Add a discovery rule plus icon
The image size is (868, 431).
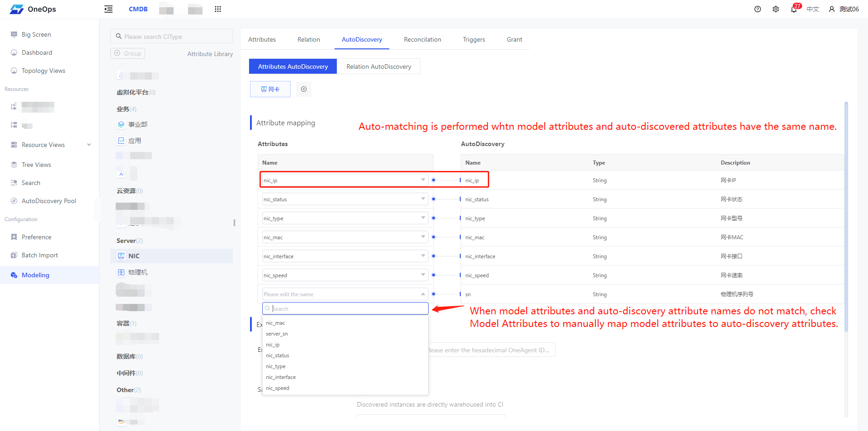coord(304,89)
